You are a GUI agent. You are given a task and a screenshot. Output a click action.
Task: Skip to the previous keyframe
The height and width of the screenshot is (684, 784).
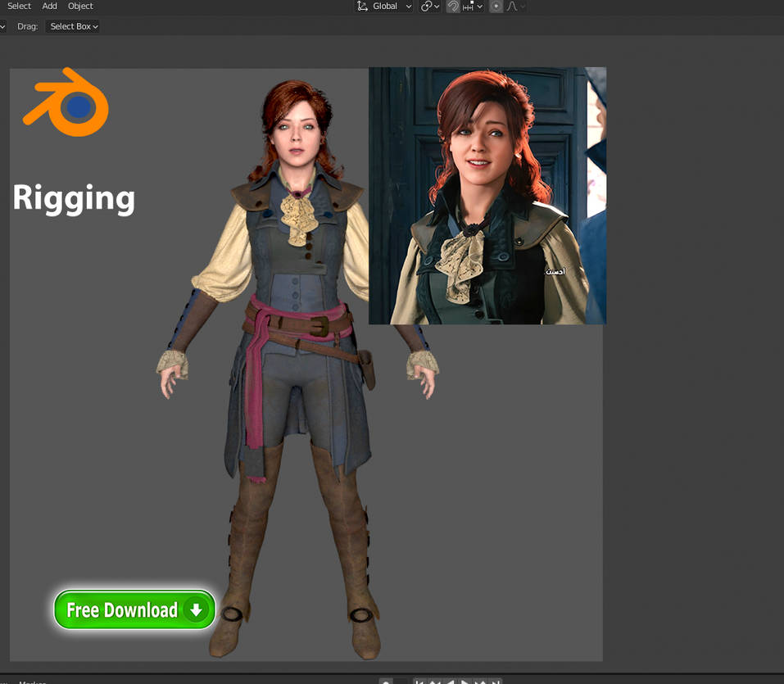click(x=436, y=682)
